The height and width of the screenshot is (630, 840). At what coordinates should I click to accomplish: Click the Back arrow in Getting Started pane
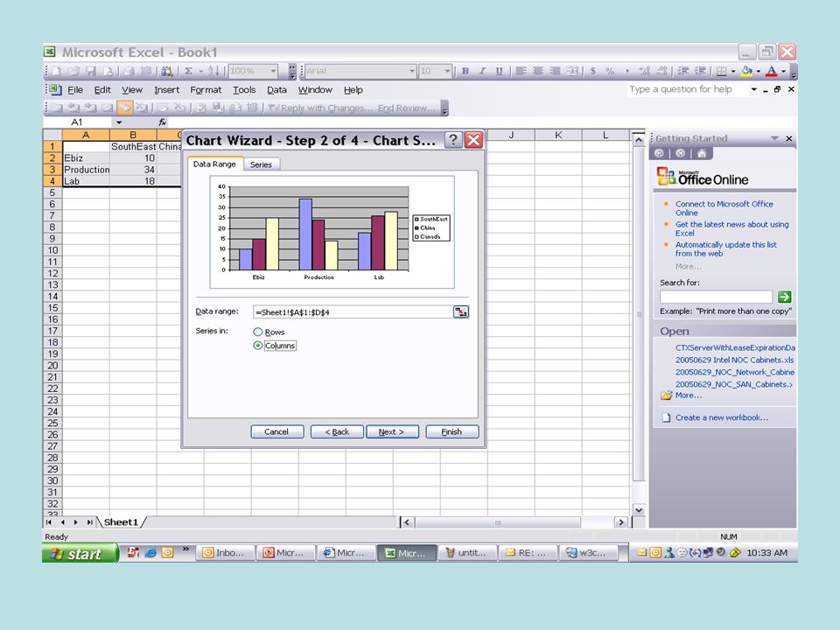point(659,154)
